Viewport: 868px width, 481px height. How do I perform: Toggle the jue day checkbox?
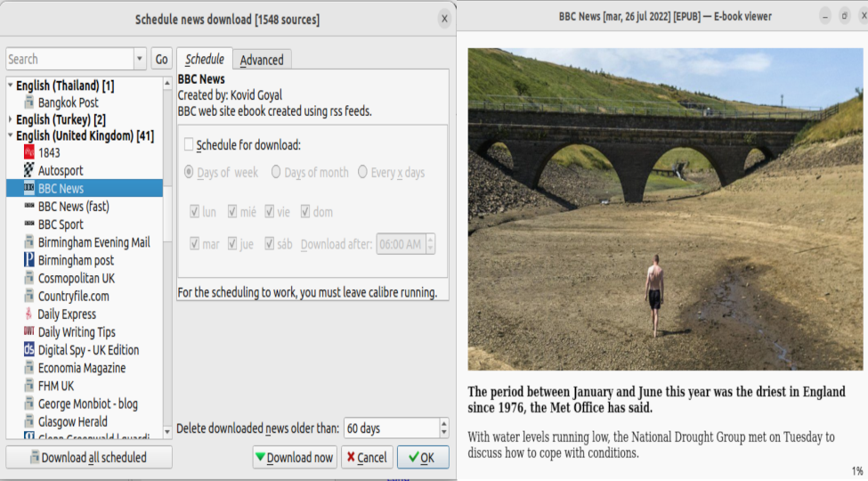tap(232, 244)
